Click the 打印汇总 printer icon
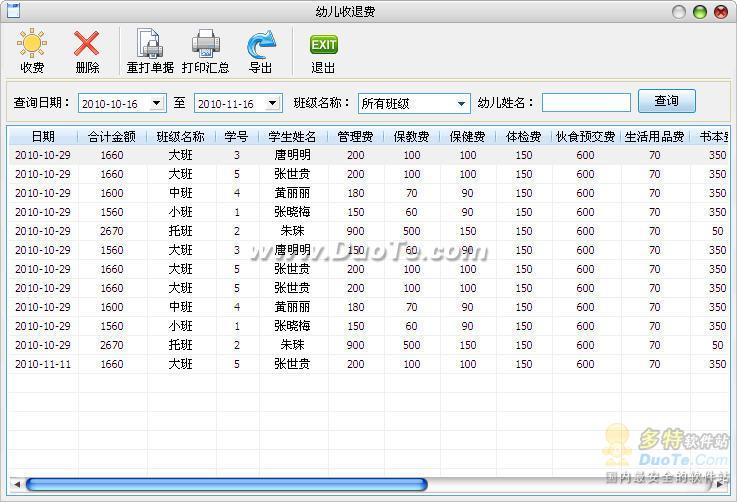737x502 pixels. [x=205, y=43]
